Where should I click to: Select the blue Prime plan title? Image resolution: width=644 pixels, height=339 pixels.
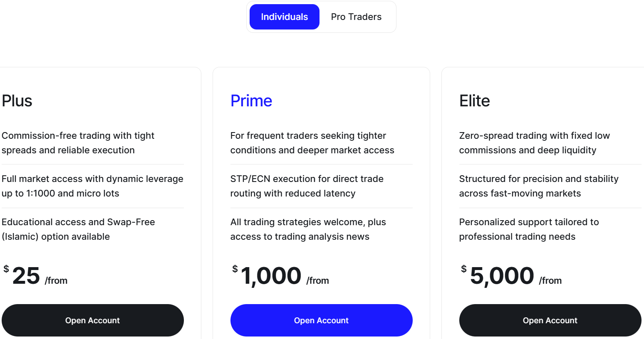click(251, 101)
